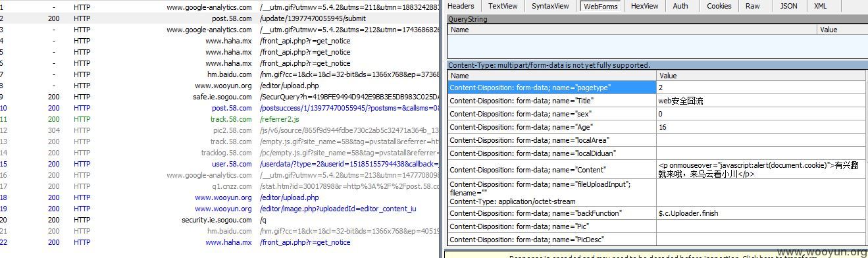868x258 pixels.
Task: Select the form-data name="localArea" row
Action: point(551,140)
